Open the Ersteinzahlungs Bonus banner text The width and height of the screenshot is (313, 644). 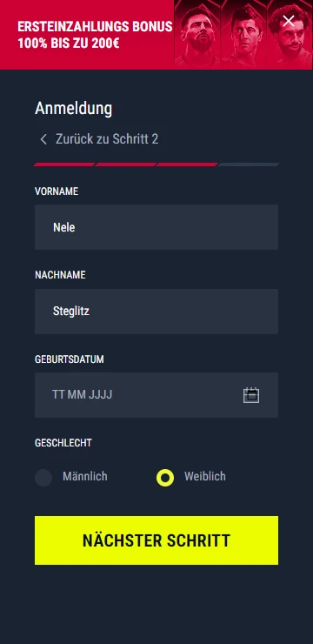(95, 35)
